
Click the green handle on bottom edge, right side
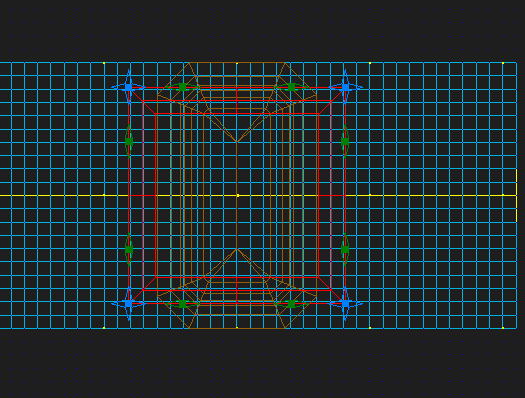click(x=291, y=304)
